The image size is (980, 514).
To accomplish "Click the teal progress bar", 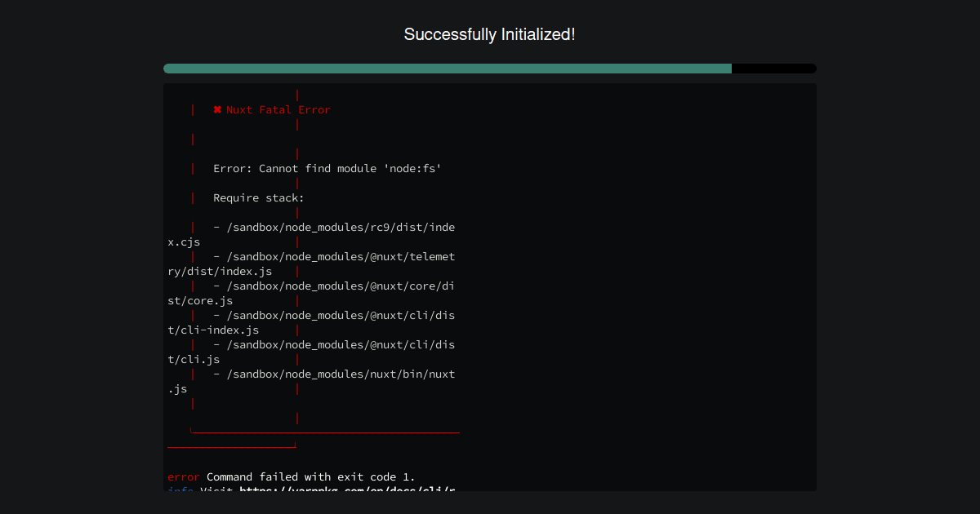I will click(448, 68).
